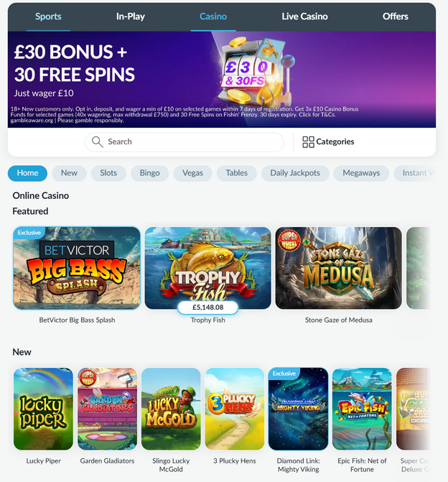Open the Stone Gaze of Medusa game
Viewport: 448px width, 482px height.
point(339,268)
